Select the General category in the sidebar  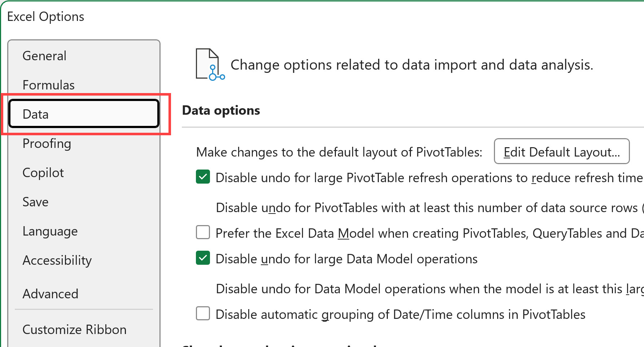[44, 56]
